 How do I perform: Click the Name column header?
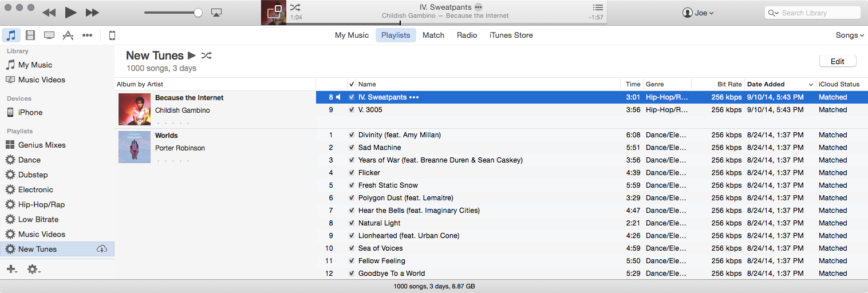point(487,84)
